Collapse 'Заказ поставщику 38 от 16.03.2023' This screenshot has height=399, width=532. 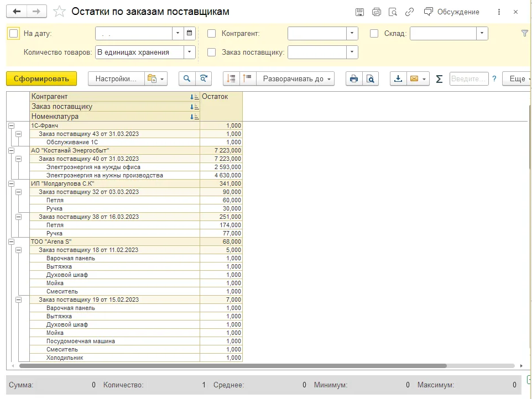coord(19,217)
